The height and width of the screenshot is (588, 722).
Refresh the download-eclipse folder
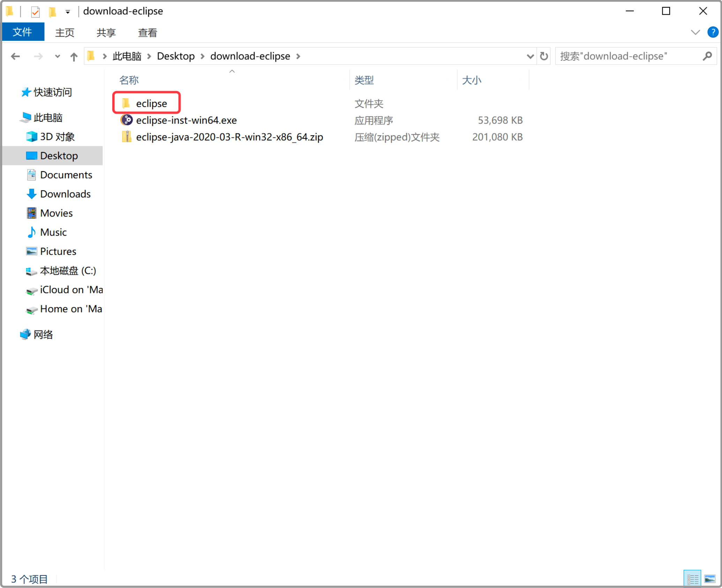[x=544, y=56]
